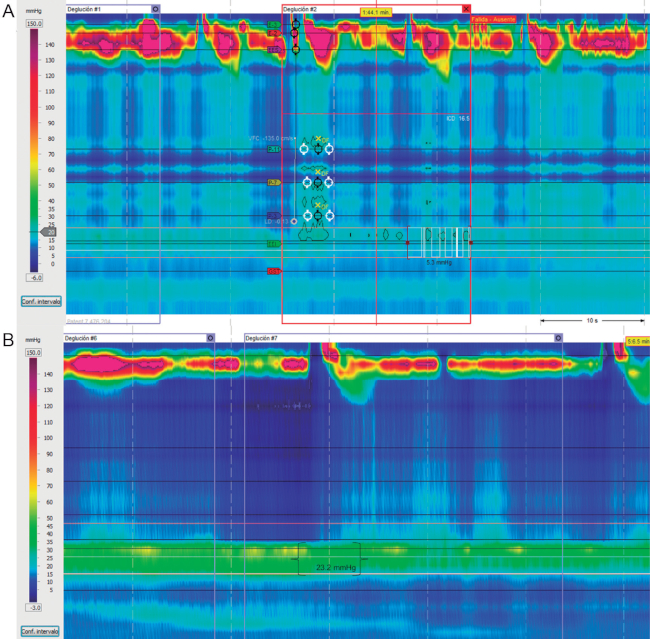The height and width of the screenshot is (639, 650).
Task: Select the Deglución #2 label tab
Action: click(301, 8)
